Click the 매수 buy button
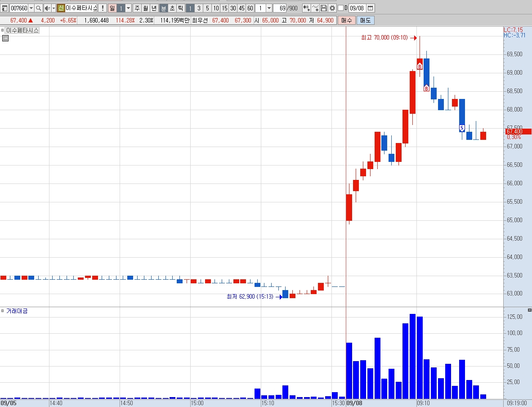532x407 pixels. (346, 20)
